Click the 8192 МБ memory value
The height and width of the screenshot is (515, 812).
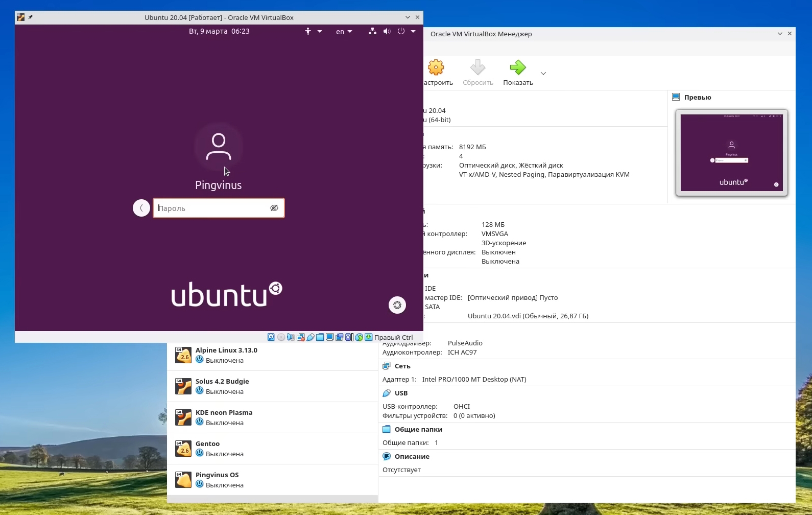tap(472, 147)
